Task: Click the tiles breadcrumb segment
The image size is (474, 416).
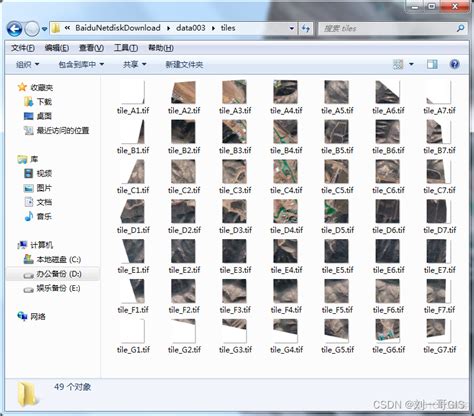Action: [228, 28]
